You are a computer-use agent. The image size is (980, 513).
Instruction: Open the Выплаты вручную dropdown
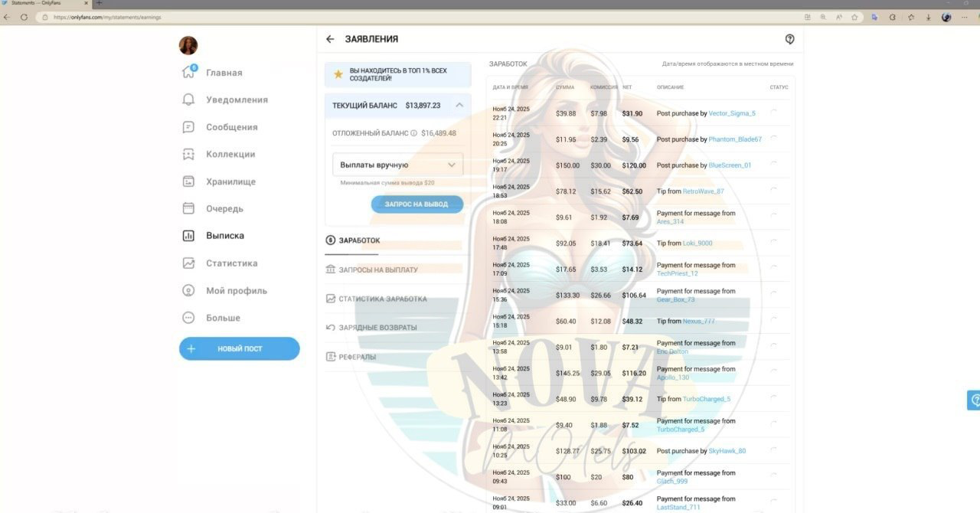397,165
